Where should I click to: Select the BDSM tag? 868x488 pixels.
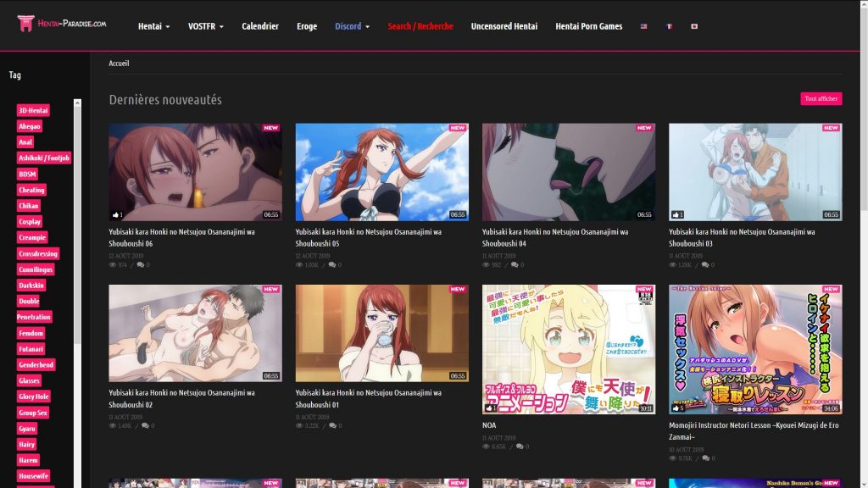(x=27, y=174)
